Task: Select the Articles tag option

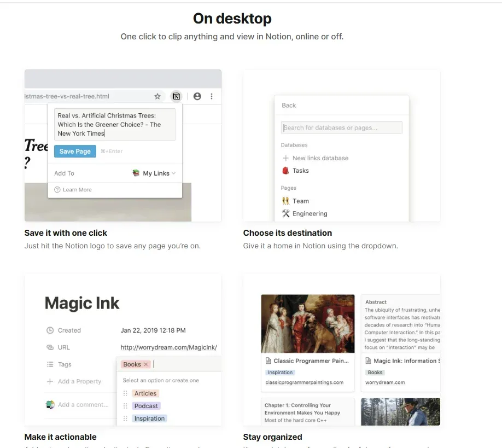Action: pyautogui.click(x=145, y=393)
